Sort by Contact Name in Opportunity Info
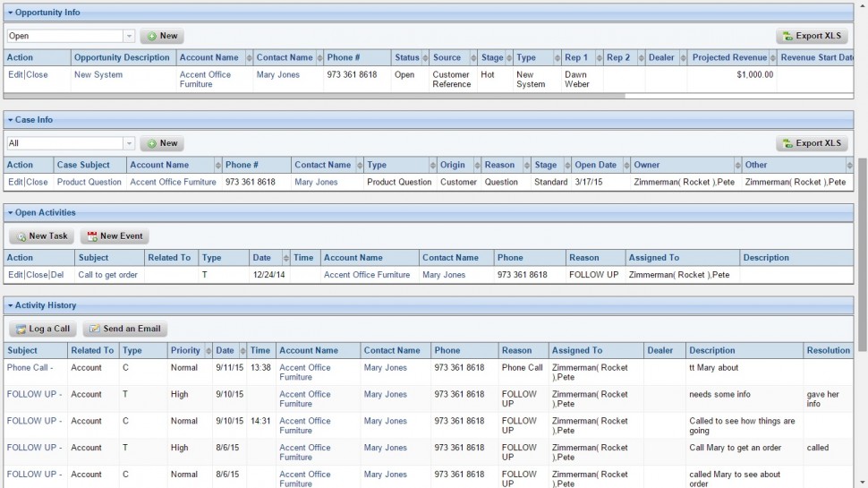868x488 pixels. [x=319, y=57]
